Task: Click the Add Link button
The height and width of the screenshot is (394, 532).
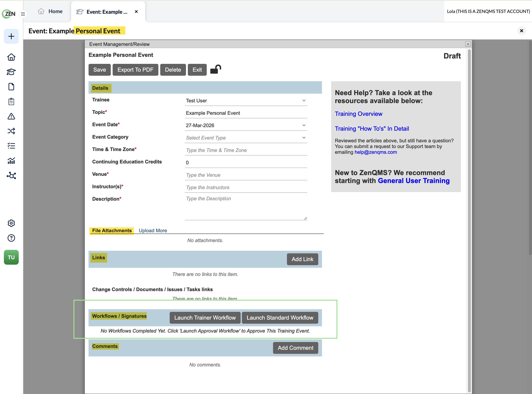Action: point(302,259)
